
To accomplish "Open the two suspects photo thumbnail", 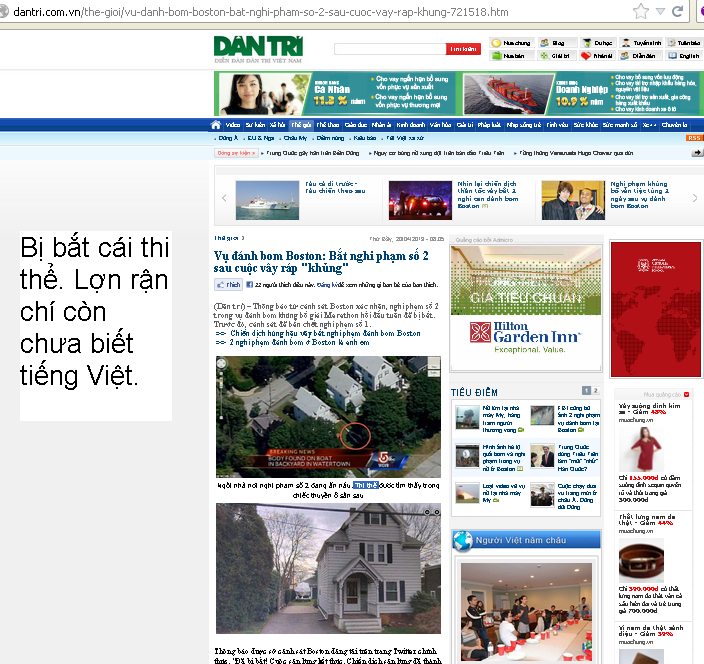I will (x=573, y=200).
